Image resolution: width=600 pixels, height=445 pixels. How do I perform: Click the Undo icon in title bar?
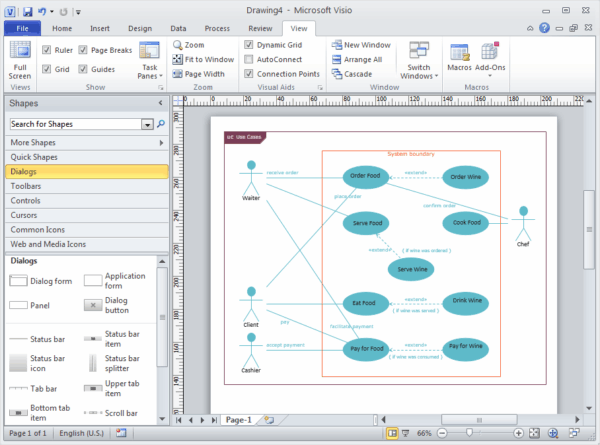point(44,11)
